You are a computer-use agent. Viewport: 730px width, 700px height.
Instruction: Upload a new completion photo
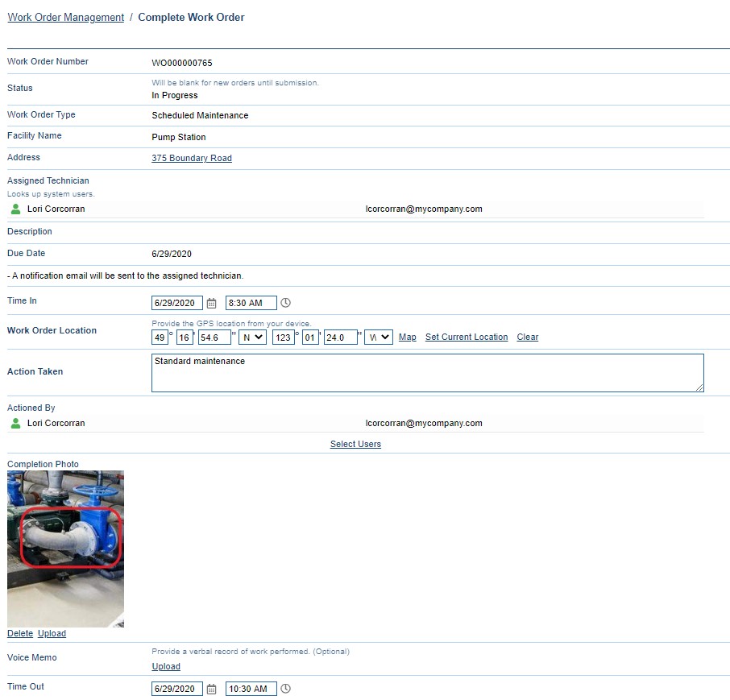point(52,633)
